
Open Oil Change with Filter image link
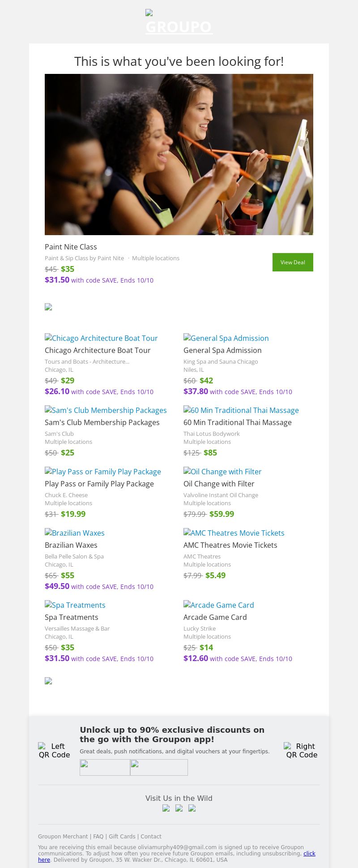click(x=222, y=472)
